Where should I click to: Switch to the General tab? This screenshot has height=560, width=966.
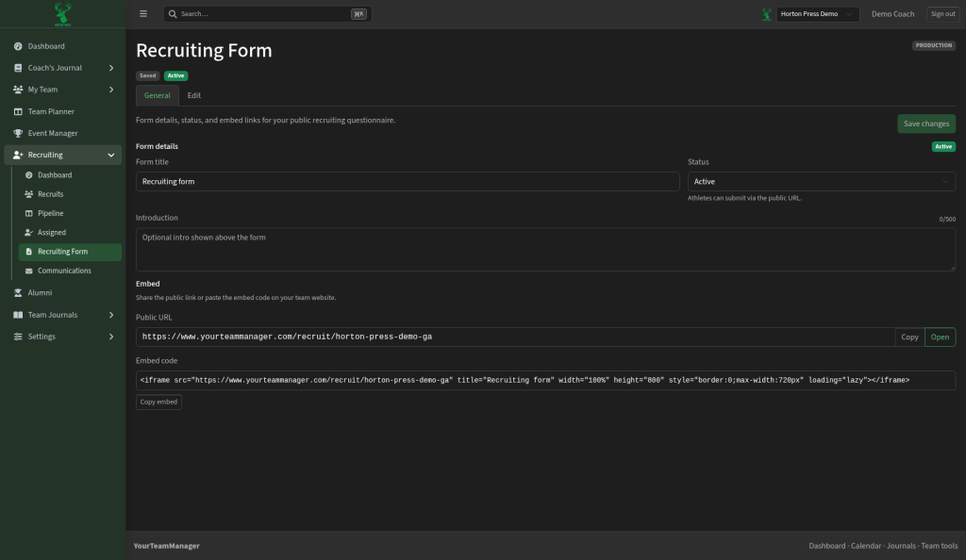[x=158, y=95]
